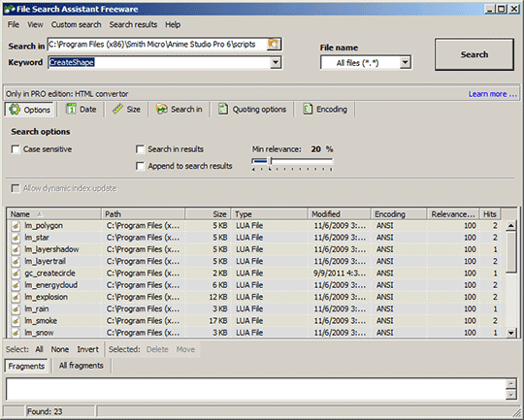Sort results by Relevance column header

[x=453, y=214]
